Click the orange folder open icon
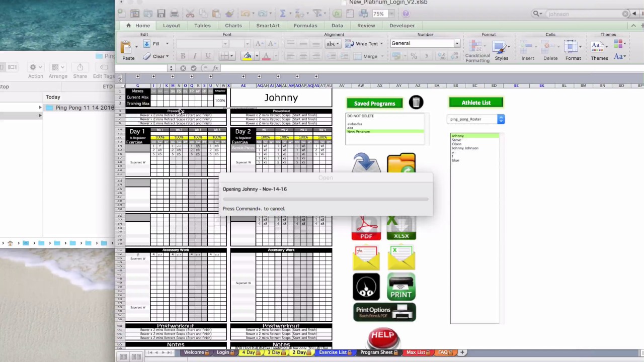644x362 pixels. pyautogui.click(x=401, y=164)
